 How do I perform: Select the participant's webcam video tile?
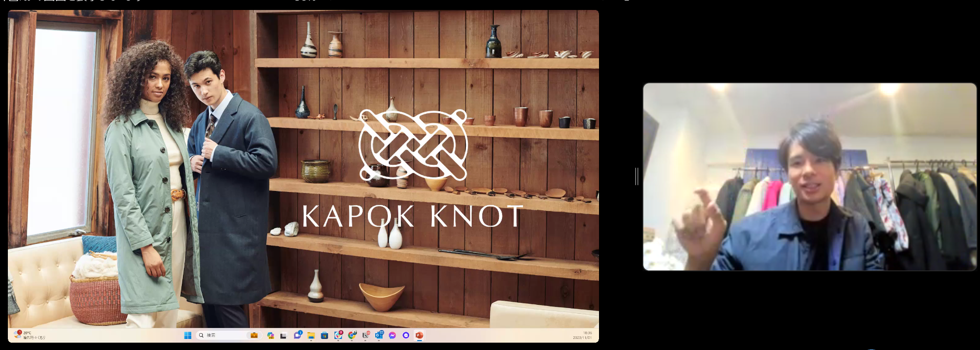[x=810, y=177]
